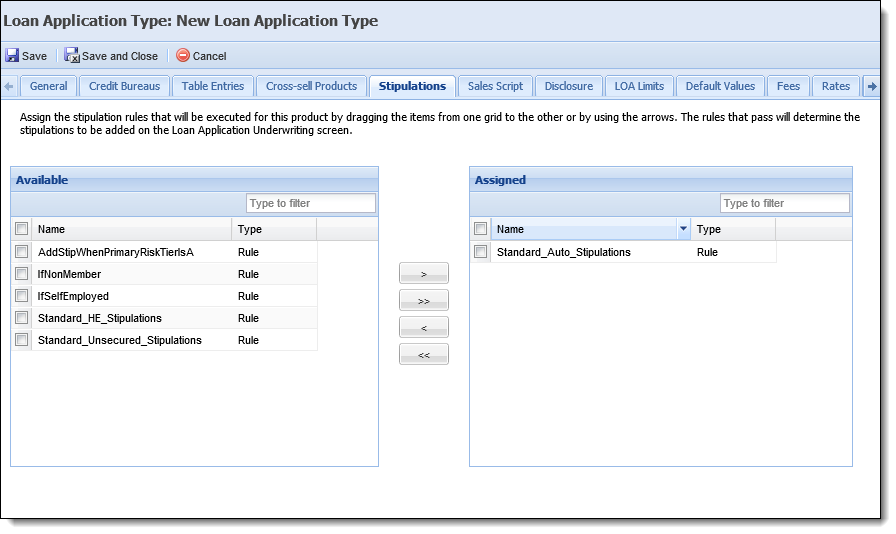Click the red Cancel icon
The width and height of the screenshot is (896, 534).
coord(183,55)
